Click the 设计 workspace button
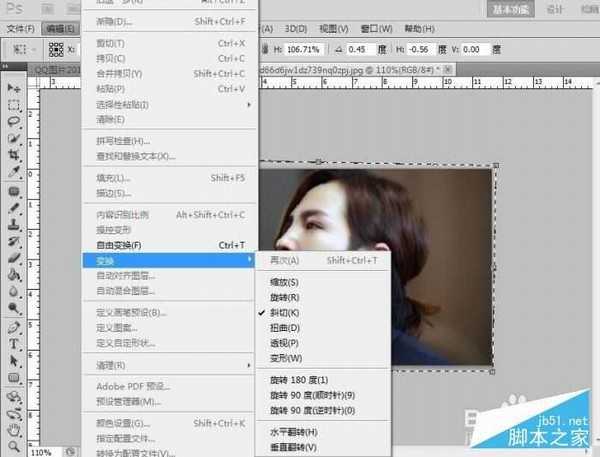The width and height of the screenshot is (600, 457). 555,9
